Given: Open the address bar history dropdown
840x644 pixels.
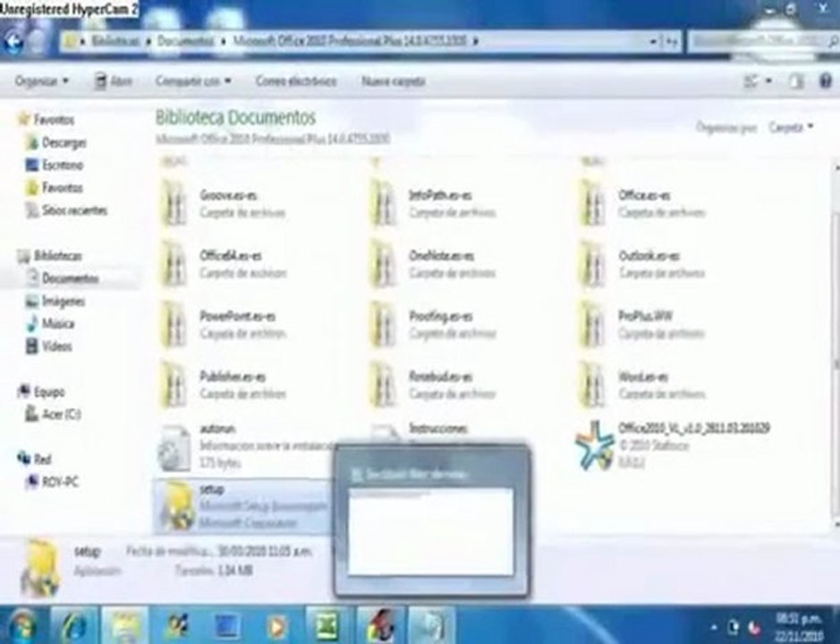Looking at the screenshot, I should 653,41.
